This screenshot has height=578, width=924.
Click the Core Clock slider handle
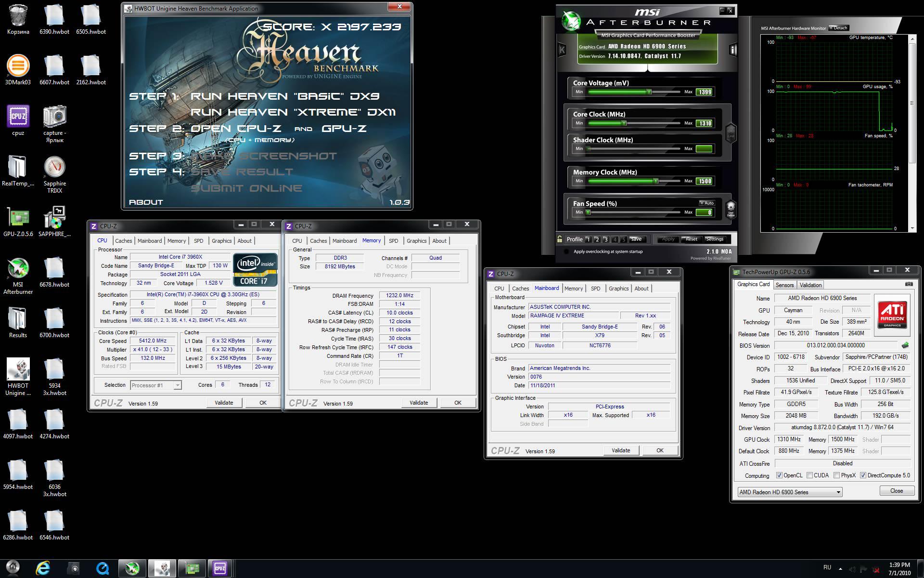pos(624,123)
